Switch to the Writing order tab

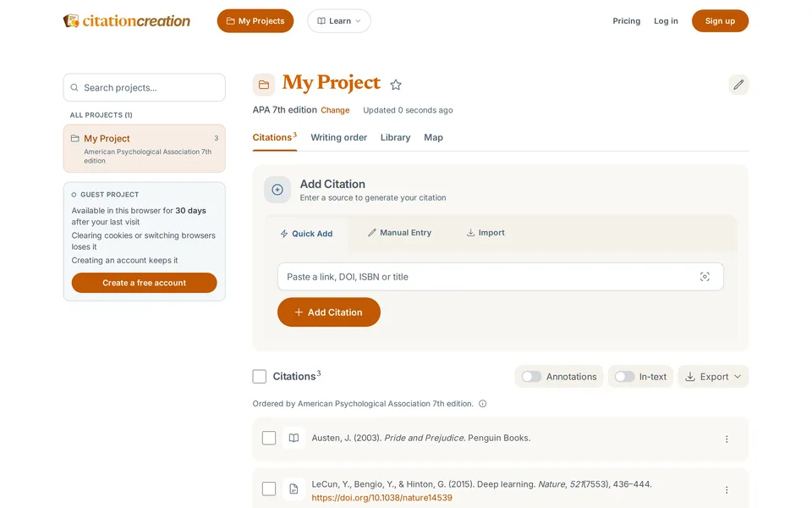(338, 137)
